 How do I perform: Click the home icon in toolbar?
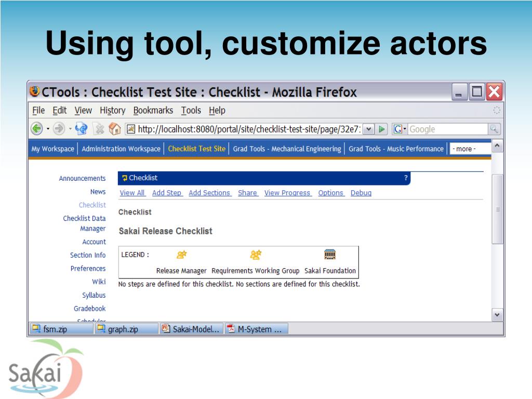[115, 129]
